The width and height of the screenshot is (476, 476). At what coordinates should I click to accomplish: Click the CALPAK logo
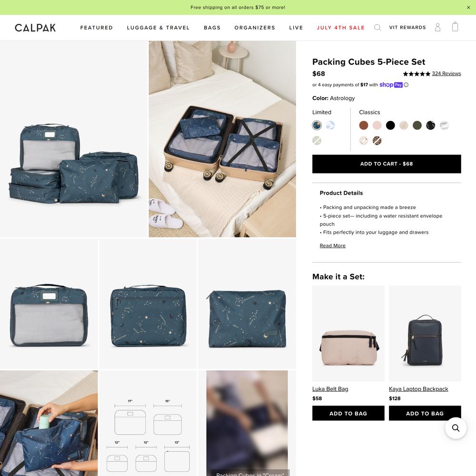tap(35, 28)
